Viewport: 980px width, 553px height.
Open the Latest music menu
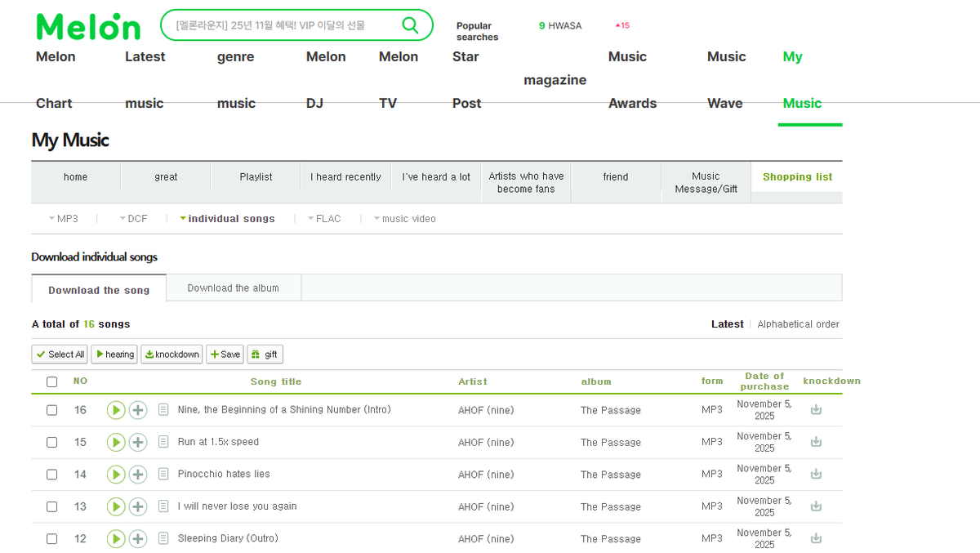pyautogui.click(x=145, y=80)
